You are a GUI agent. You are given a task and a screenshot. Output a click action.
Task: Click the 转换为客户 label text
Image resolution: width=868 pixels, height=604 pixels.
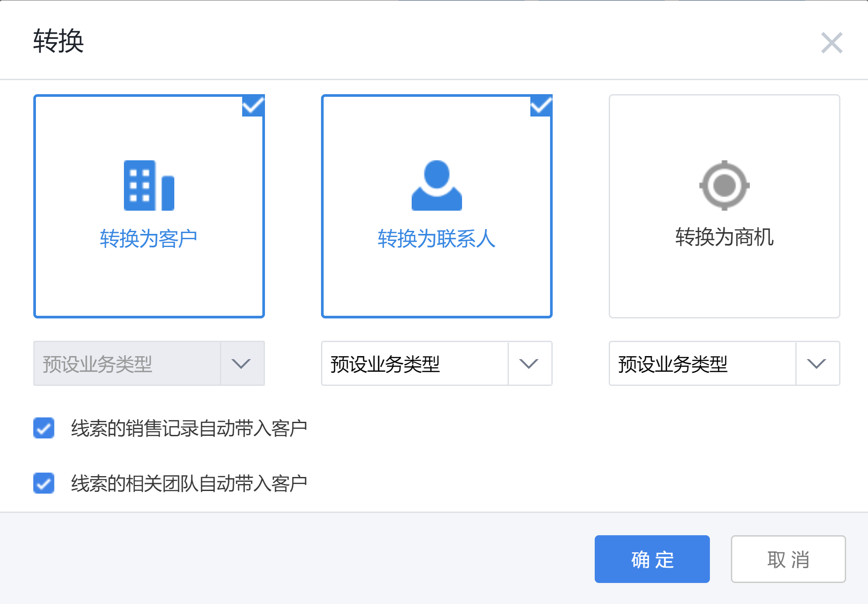(x=148, y=239)
